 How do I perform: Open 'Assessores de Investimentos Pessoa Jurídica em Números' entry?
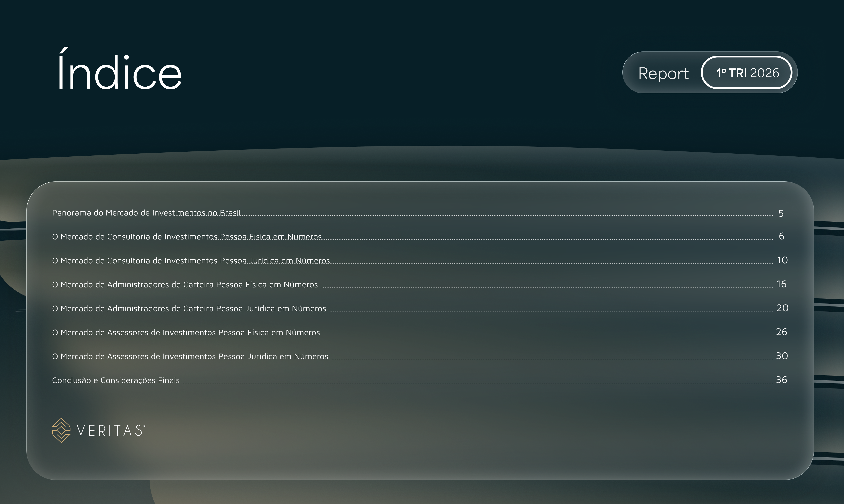coord(190,356)
